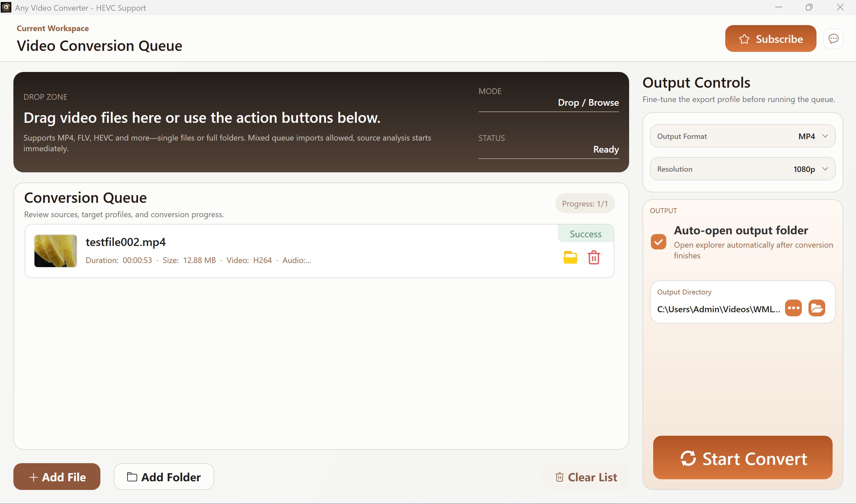Viewport: 856px width, 504px height.
Task: Click the Any Video Converter app icon
Action: pos(6,7)
